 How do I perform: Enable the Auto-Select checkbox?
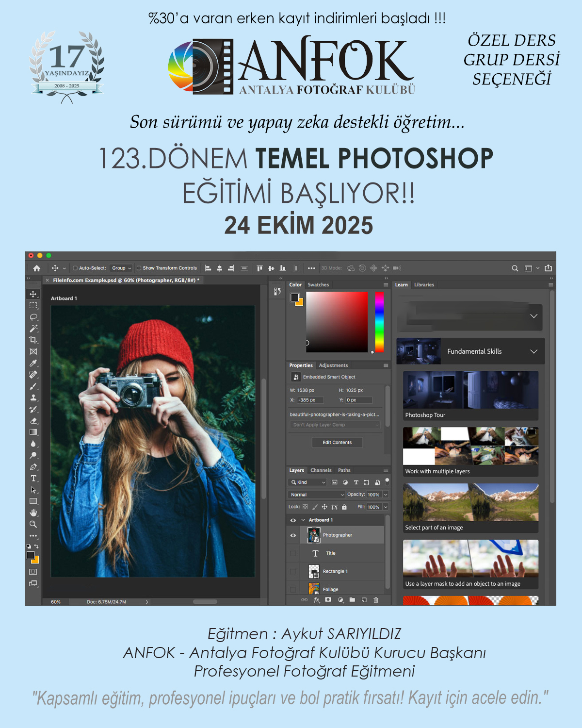click(x=75, y=268)
